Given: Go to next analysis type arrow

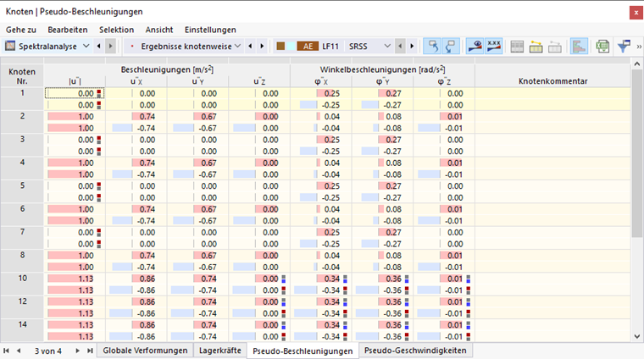Looking at the screenshot, I should point(110,46).
